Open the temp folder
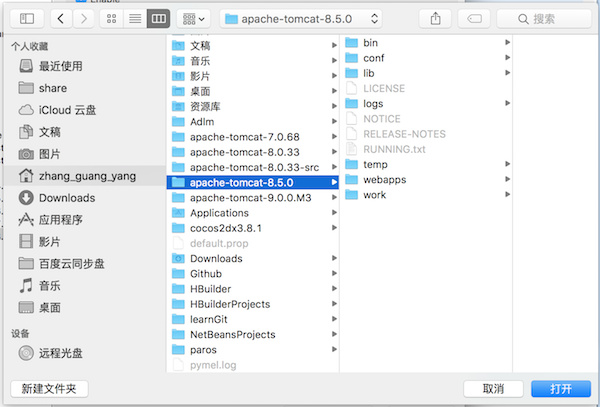The image size is (600, 407). click(426, 164)
